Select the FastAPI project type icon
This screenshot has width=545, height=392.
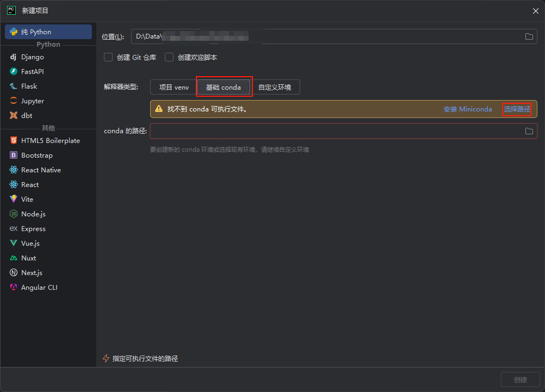tap(13, 71)
